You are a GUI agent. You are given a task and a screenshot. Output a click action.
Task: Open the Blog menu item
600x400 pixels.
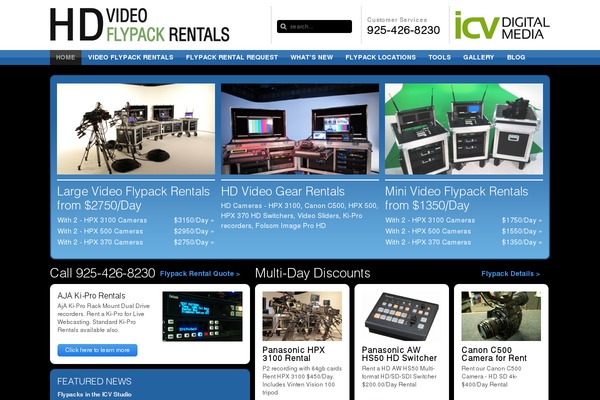516,57
